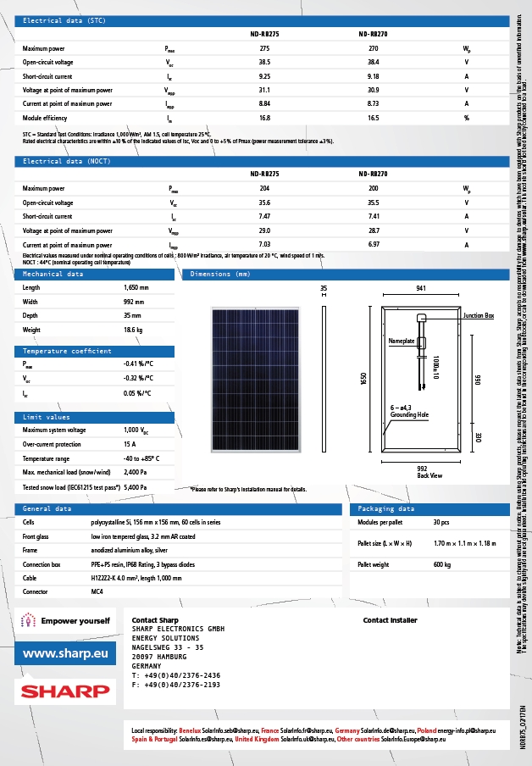Select the connector type MC4
This screenshot has width=532, height=766.
(97, 591)
